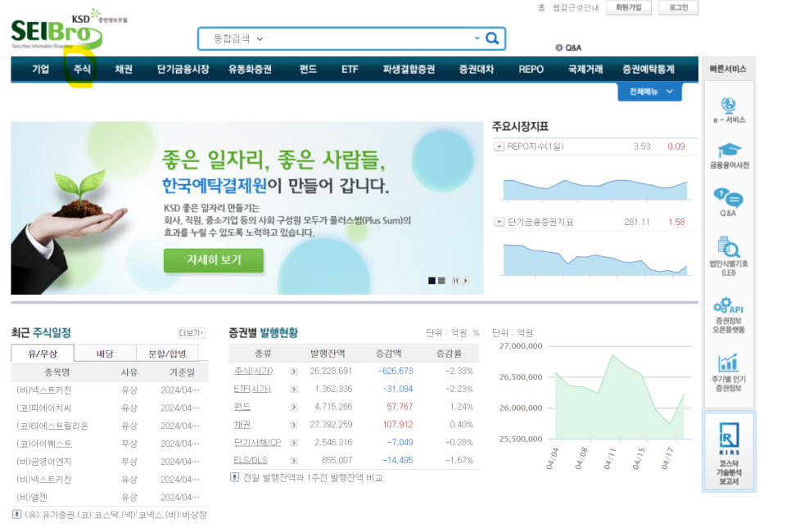Click arrow icon next to 단기사채/CP

pyautogui.click(x=294, y=443)
